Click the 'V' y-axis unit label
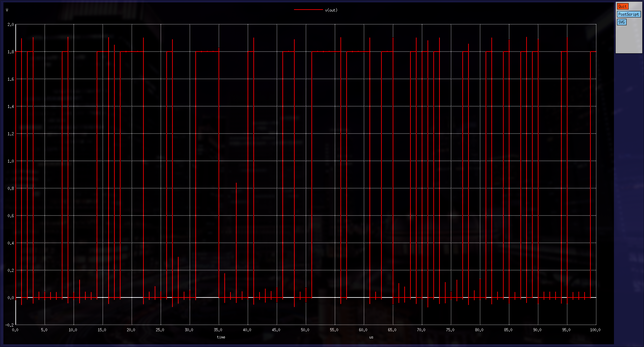This screenshot has height=347, width=644. click(x=7, y=10)
